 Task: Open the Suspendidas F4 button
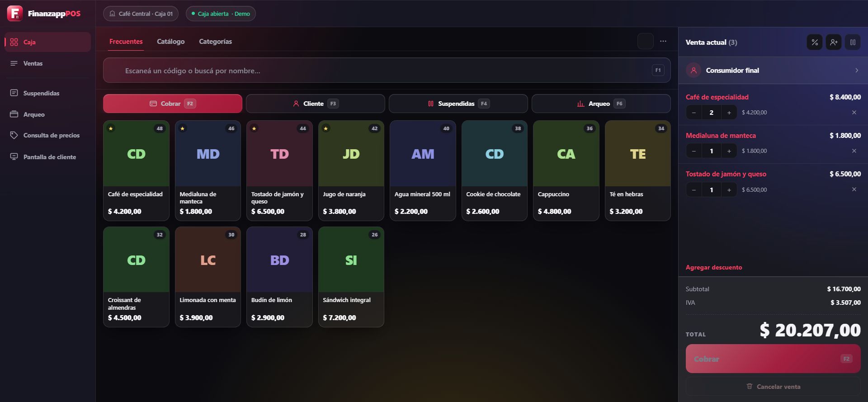[458, 104]
